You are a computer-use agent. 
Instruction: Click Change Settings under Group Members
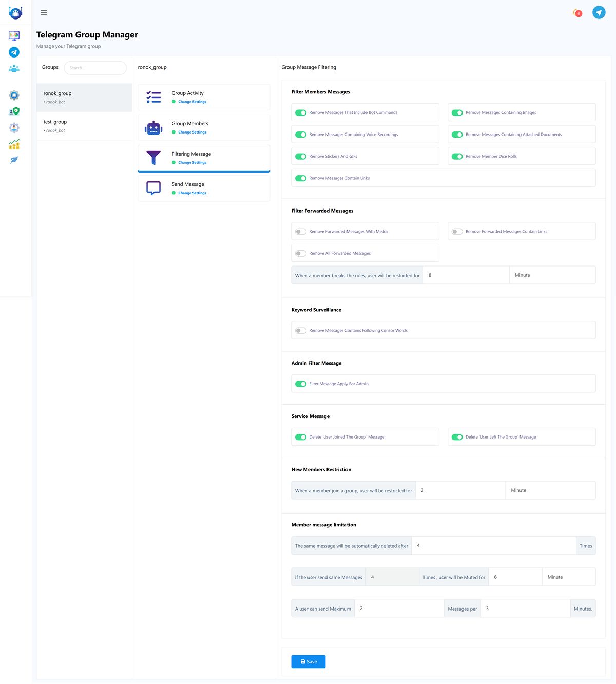point(192,132)
